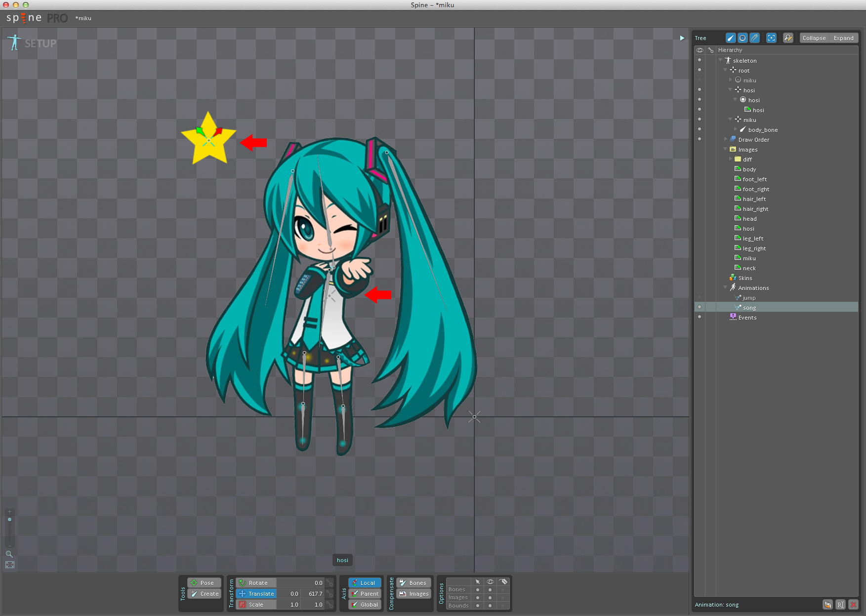Viewport: 866px width, 616px height.
Task: Open the find and replace magnifier icon
Action: 788,38
